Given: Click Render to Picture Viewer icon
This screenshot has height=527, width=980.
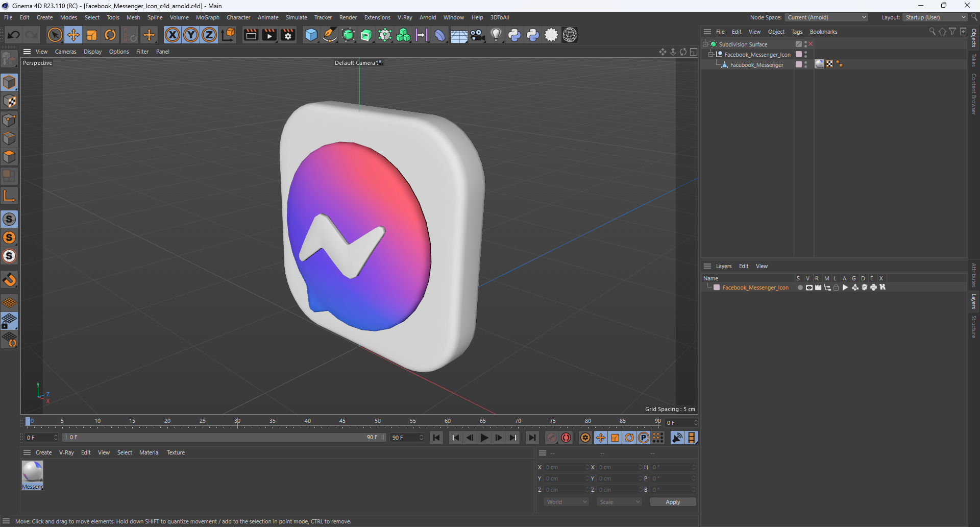Looking at the screenshot, I should [x=269, y=35].
